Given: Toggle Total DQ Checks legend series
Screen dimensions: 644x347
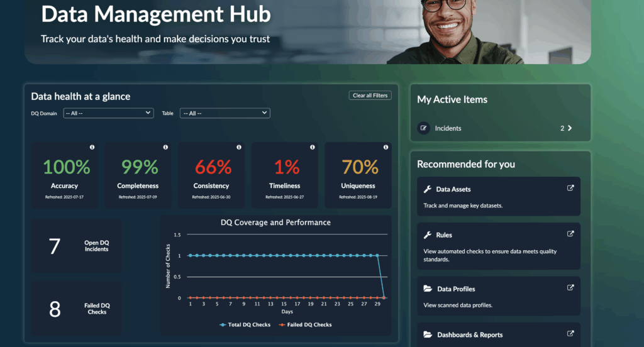Looking at the screenshot, I should pyautogui.click(x=245, y=325).
